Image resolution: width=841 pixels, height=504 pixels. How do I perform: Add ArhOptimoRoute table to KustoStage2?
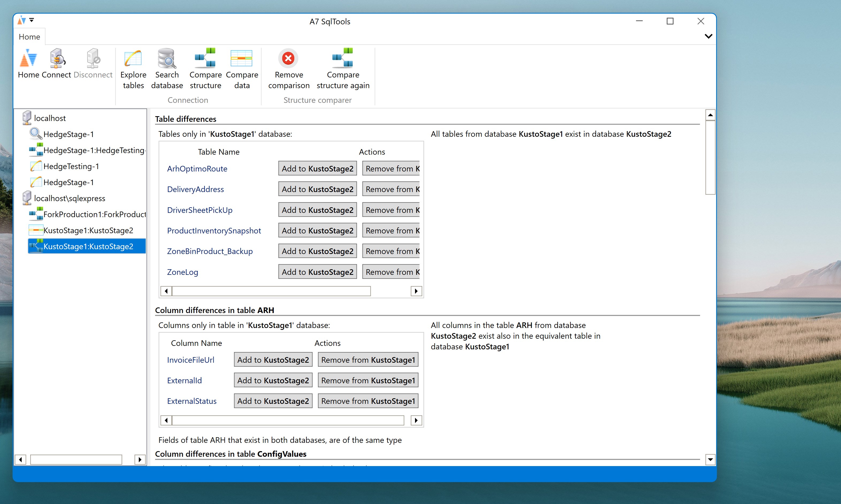coord(317,169)
